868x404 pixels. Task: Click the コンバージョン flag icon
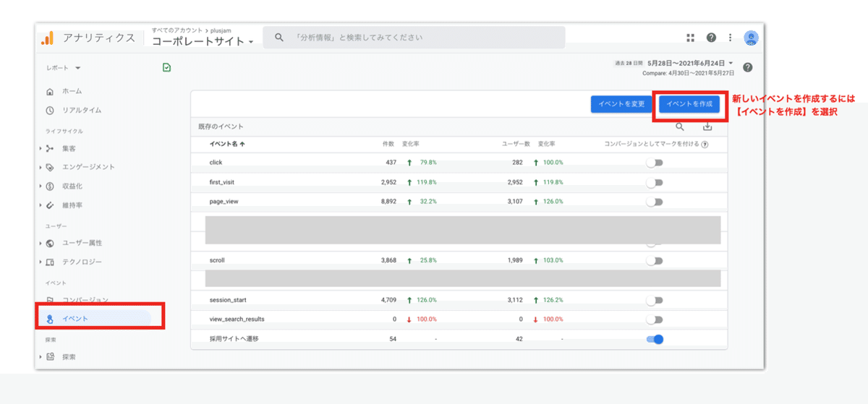(x=50, y=299)
